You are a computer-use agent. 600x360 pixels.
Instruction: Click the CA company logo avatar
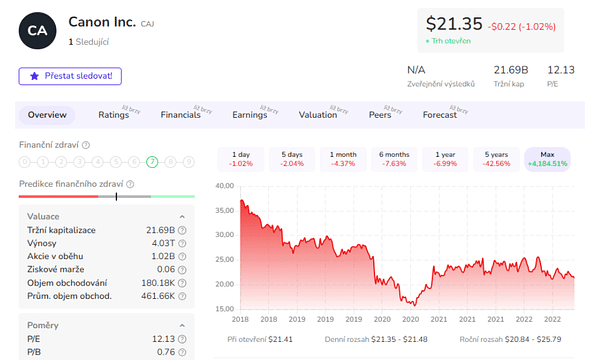(x=38, y=31)
